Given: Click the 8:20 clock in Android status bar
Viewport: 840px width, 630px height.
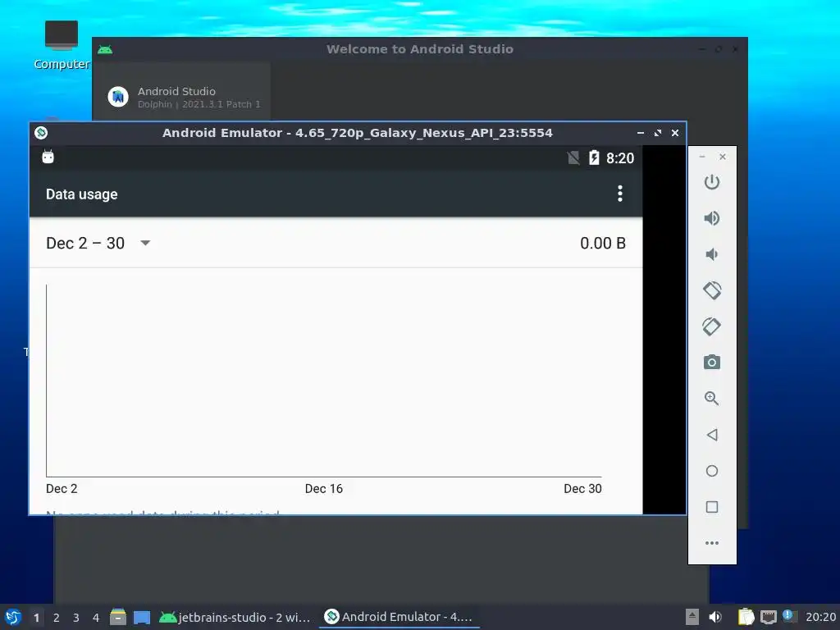Looking at the screenshot, I should click(620, 158).
